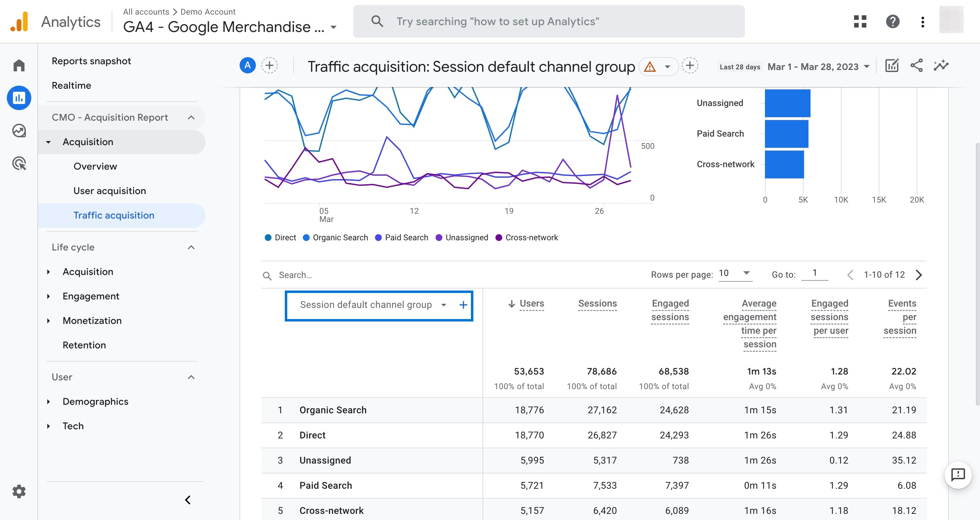Open the three-dot options menu
The image size is (980, 520).
[922, 22]
